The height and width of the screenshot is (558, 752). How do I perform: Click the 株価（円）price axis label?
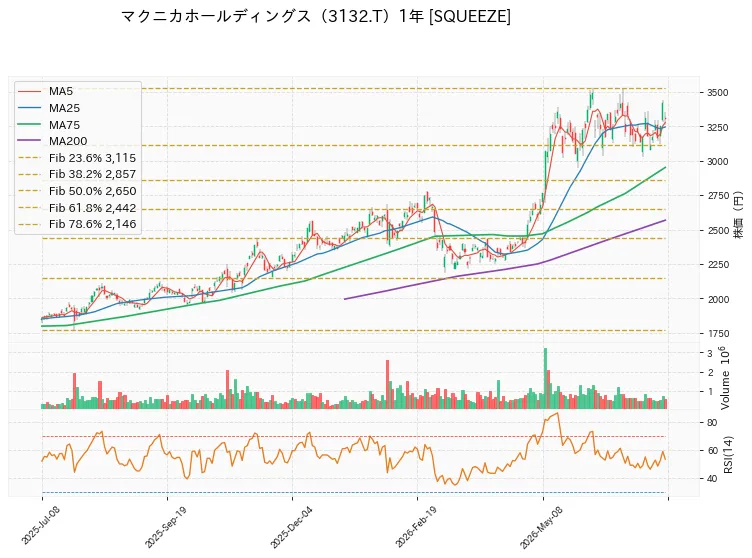click(x=738, y=215)
